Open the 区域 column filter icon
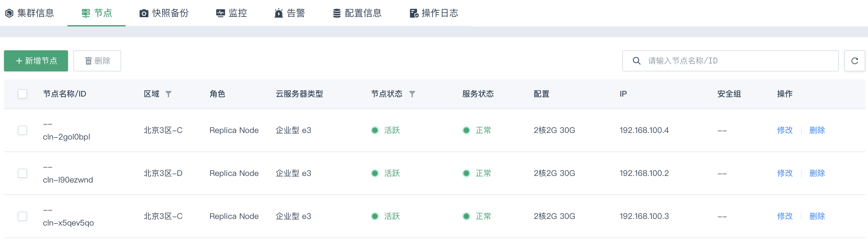Image resolution: width=868 pixels, height=250 pixels. pyautogui.click(x=168, y=94)
